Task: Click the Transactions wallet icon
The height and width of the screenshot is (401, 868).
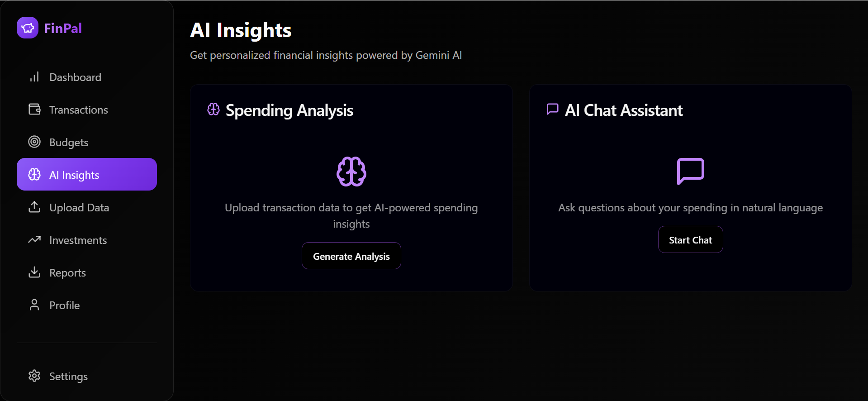Action: [x=34, y=110]
